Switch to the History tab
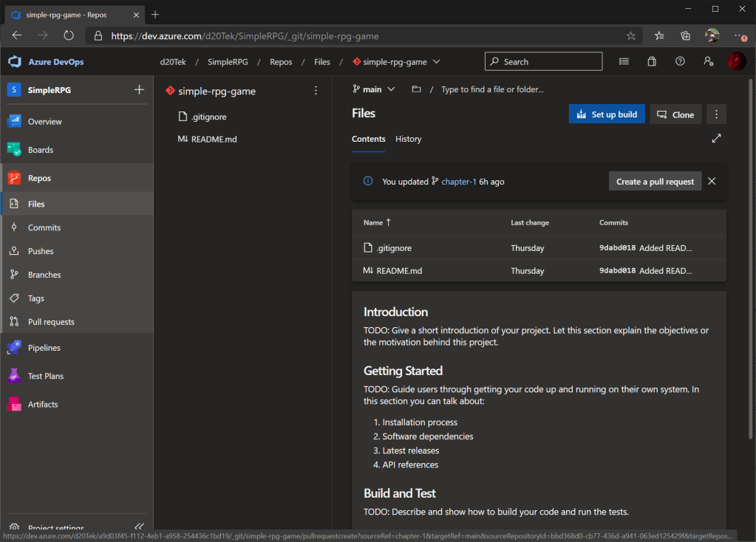The image size is (756, 542). pos(408,139)
